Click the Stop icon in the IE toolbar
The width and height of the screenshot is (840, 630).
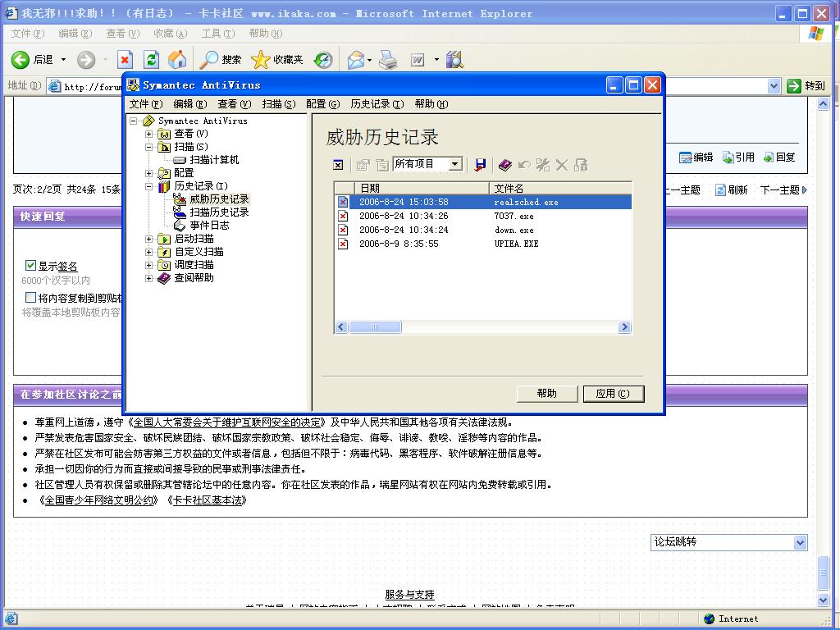(125, 59)
